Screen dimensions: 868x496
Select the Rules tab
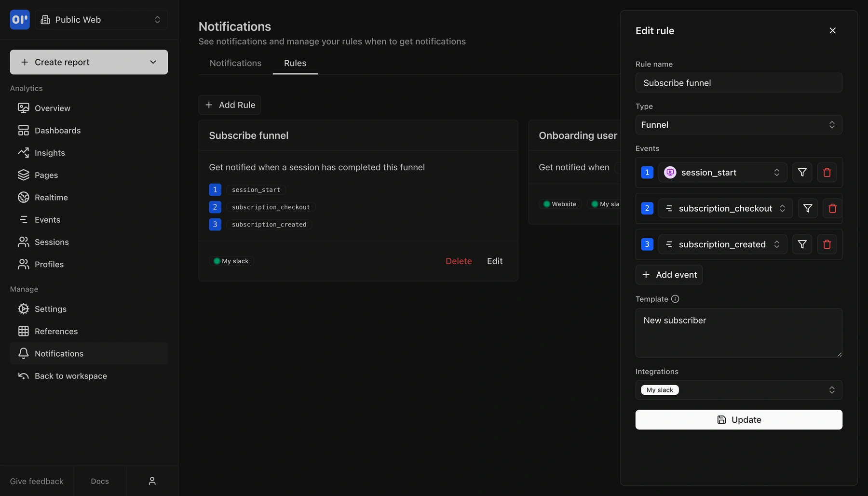[295, 63]
